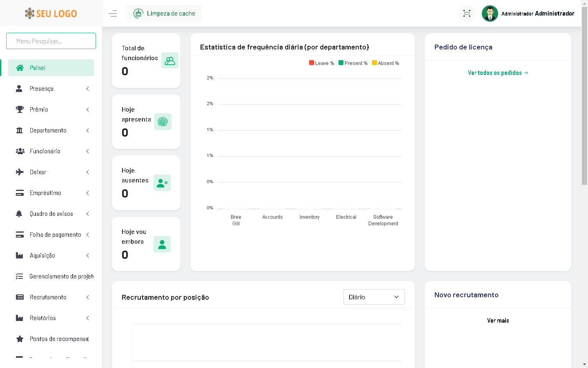Click the hamburger menu toggle icon
Image resolution: width=588 pixels, height=368 pixels.
pos(113,13)
